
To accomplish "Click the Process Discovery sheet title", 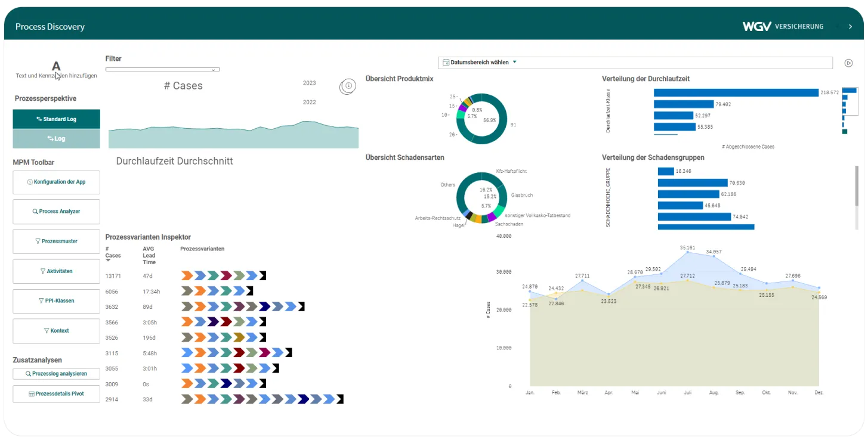I will (50, 27).
